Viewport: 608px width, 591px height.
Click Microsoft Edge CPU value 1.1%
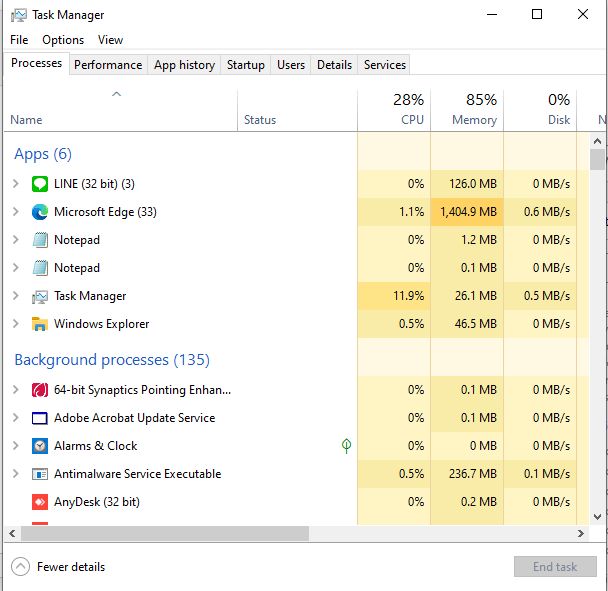click(x=411, y=212)
